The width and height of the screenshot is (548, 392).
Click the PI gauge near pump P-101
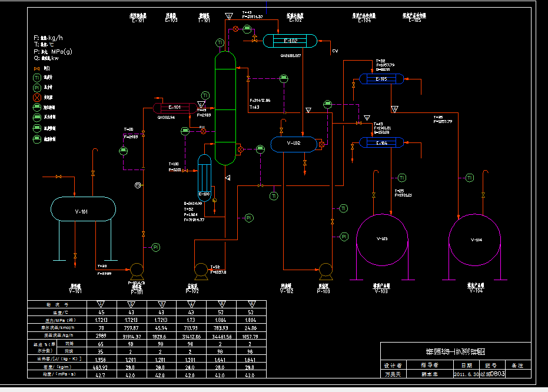point(156,247)
